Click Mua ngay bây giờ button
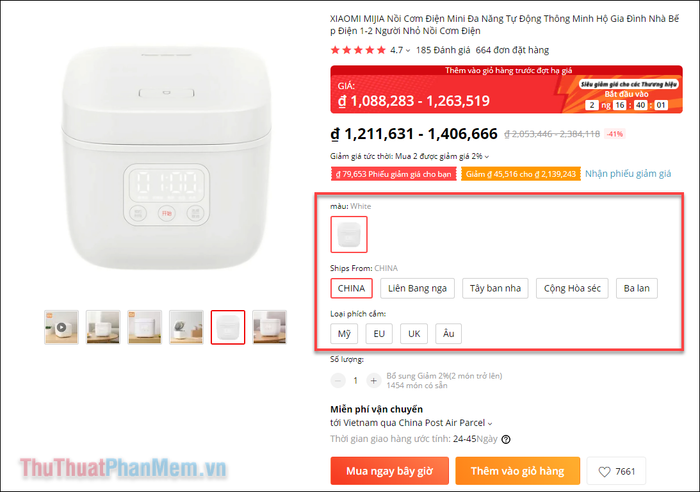 (389, 471)
